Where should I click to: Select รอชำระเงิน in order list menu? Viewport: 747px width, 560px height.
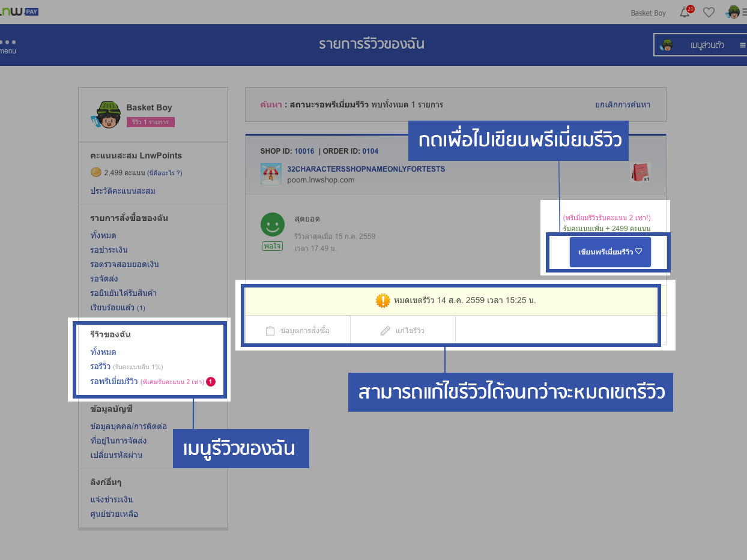109,250
